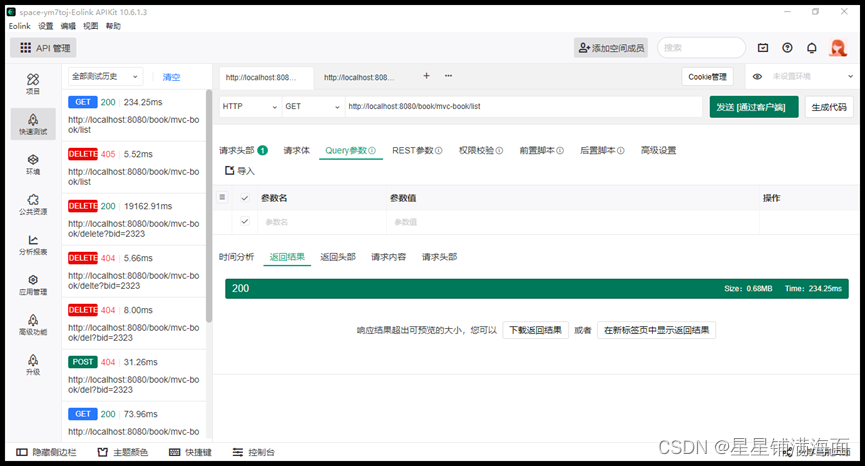Image resolution: width=865 pixels, height=466 pixels.
Task: Open the Eolink menu
Action: point(19,26)
